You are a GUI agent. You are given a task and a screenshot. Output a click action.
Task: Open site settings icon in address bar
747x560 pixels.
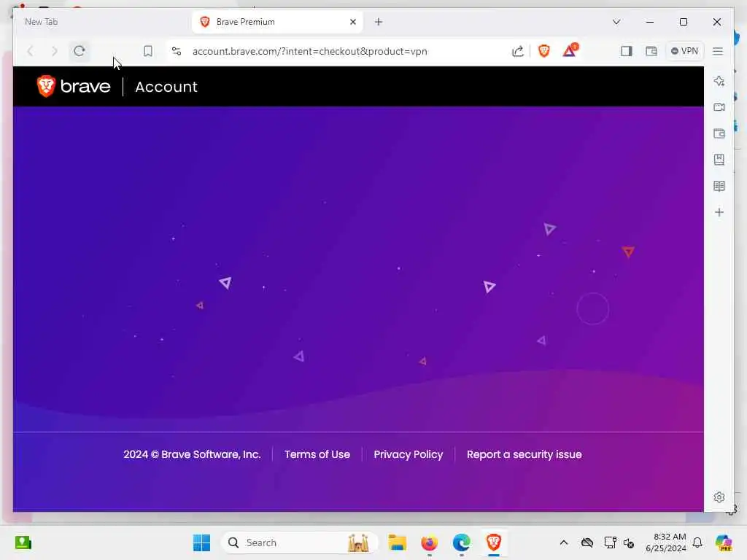[x=177, y=51]
